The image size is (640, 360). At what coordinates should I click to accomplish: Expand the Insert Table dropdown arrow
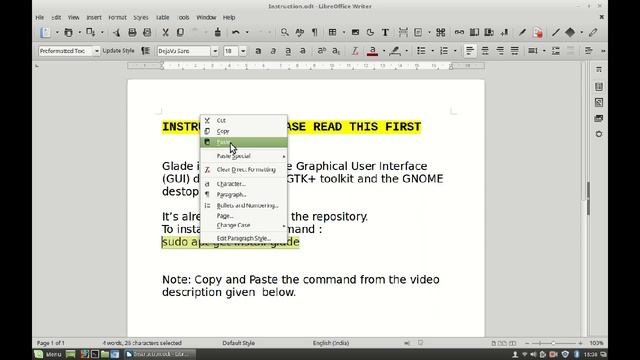coord(344,32)
